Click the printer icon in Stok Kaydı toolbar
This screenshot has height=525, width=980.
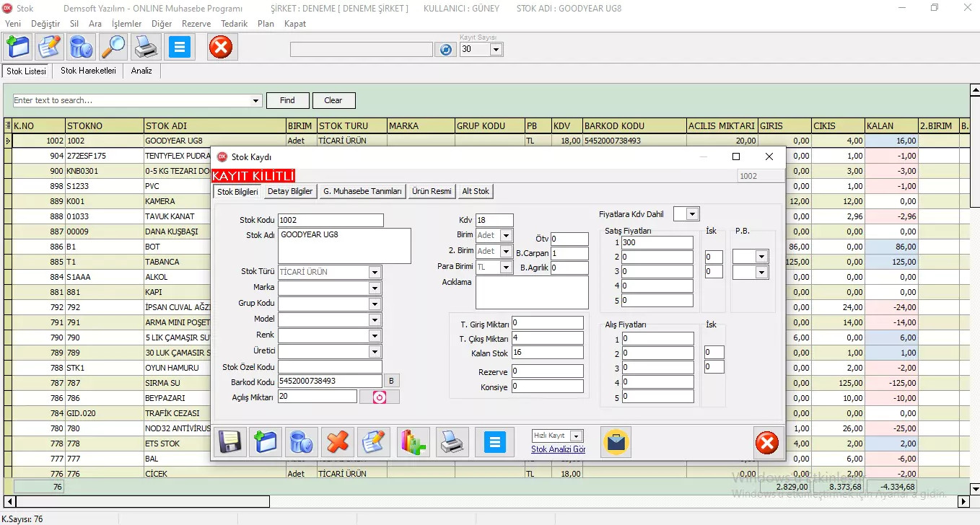[x=452, y=442]
